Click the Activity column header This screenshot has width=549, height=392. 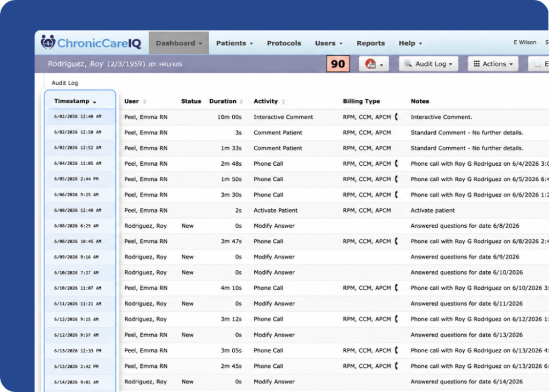click(265, 101)
